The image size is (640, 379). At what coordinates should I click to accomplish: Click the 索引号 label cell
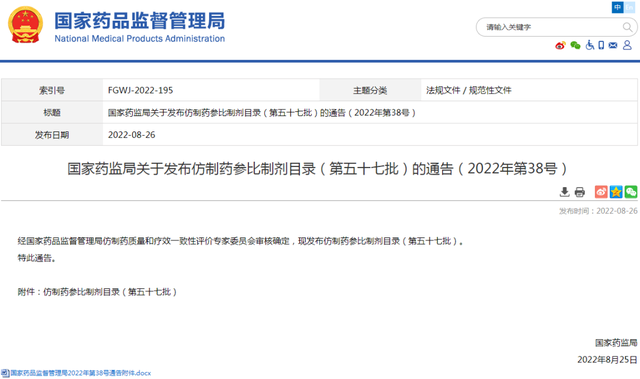coord(52,90)
